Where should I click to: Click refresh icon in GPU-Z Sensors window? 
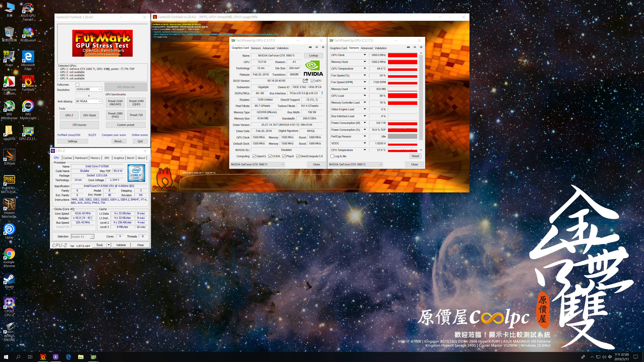(415, 47)
